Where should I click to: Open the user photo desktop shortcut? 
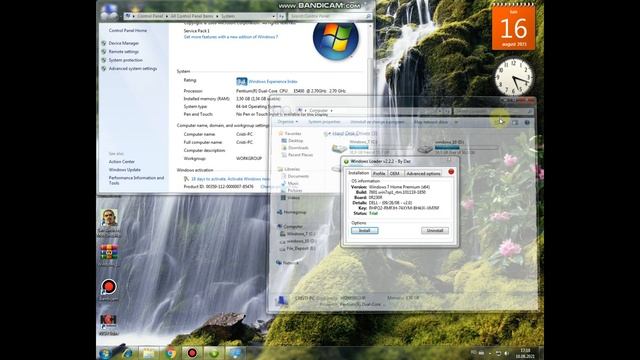coord(109,223)
